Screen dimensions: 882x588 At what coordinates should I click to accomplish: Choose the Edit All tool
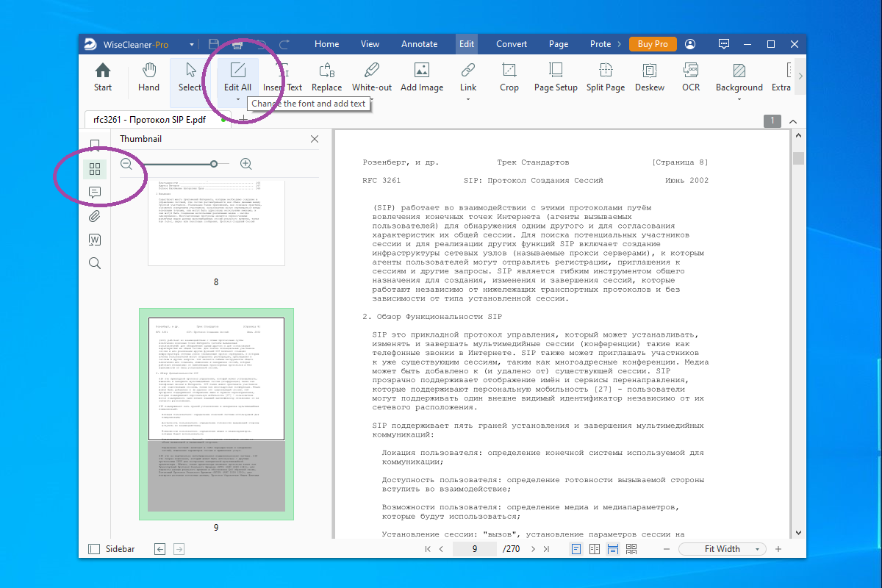(237, 78)
